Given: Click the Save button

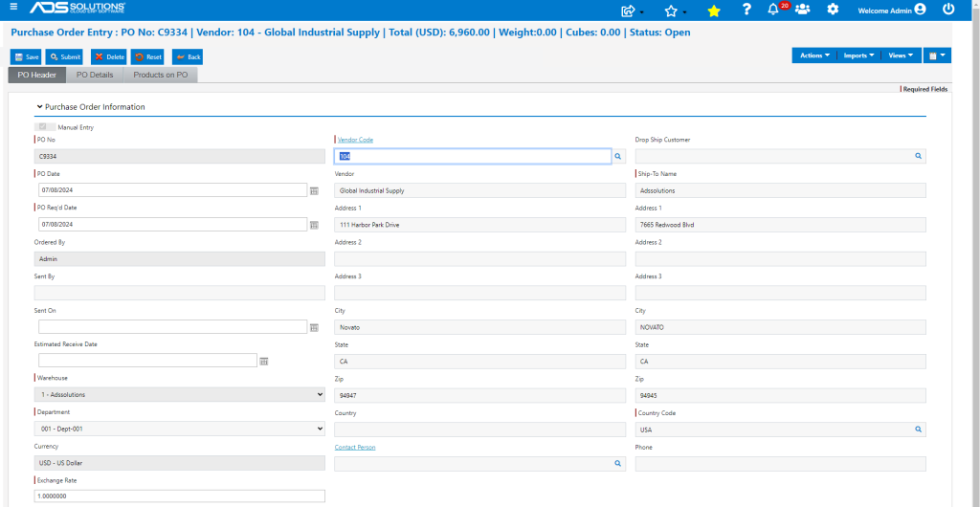Looking at the screenshot, I should (x=26, y=56).
